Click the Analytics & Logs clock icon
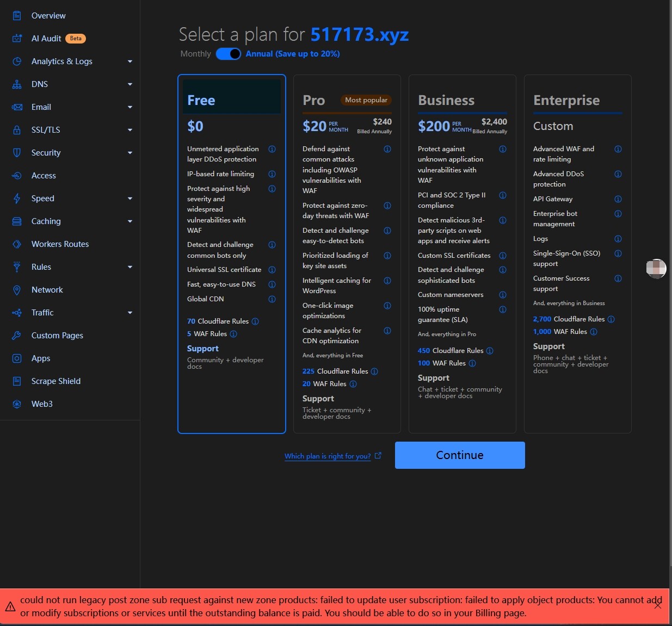Screen dimensions: 672x626 (17, 61)
